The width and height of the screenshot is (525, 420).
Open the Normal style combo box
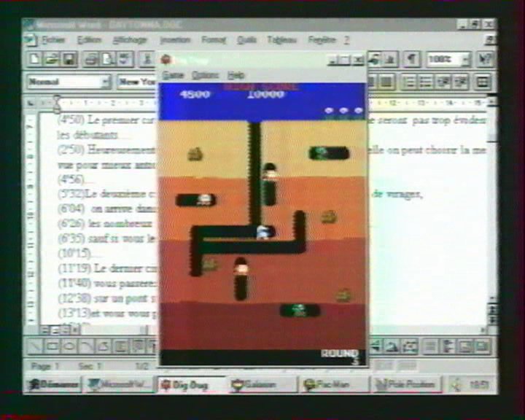(69, 82)
